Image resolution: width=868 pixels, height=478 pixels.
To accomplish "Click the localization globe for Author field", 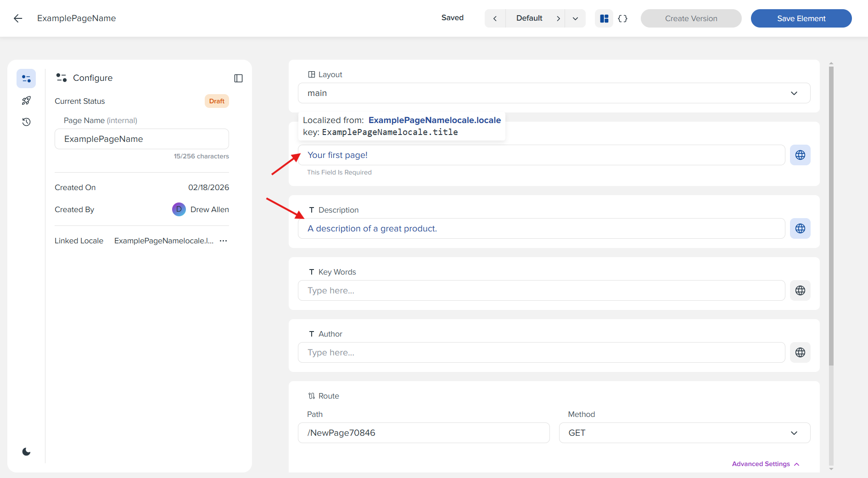I will coord(800,353).
